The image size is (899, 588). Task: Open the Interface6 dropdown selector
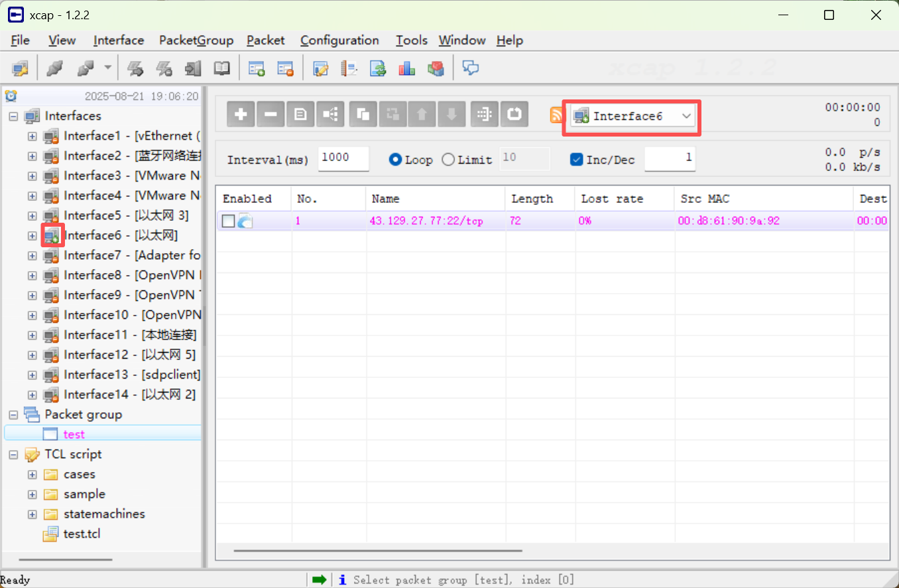pyautogui.click(x=686, y=117)
